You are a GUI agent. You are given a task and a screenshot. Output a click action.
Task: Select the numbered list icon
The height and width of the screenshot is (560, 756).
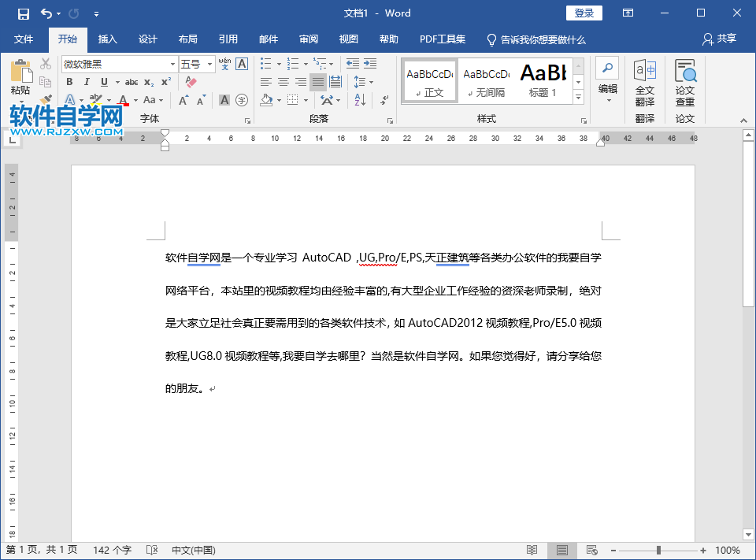[291, 64]
